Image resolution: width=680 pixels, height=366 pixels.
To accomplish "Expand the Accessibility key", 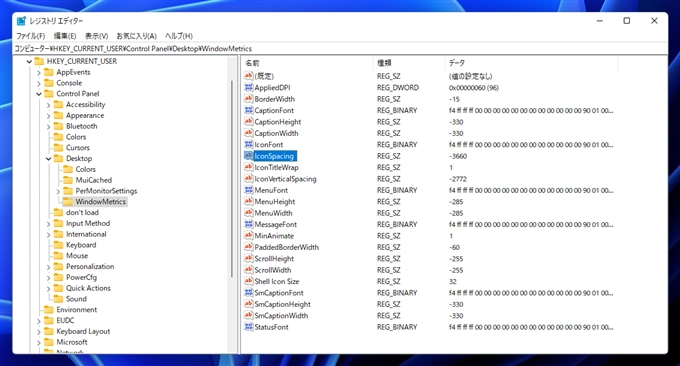I will [x=48, y=105].
